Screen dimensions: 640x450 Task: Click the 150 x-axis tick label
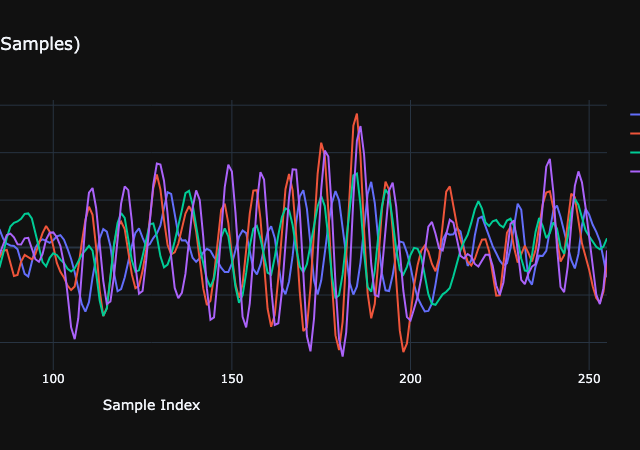pyautogui.click(x=232, y=378)
